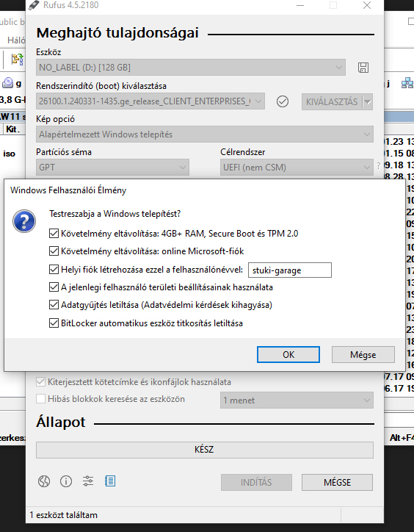The height and width of the screenshot is (532, 414).
Task: Click the toolbar tree icon in background window
Action: [17, 59]
